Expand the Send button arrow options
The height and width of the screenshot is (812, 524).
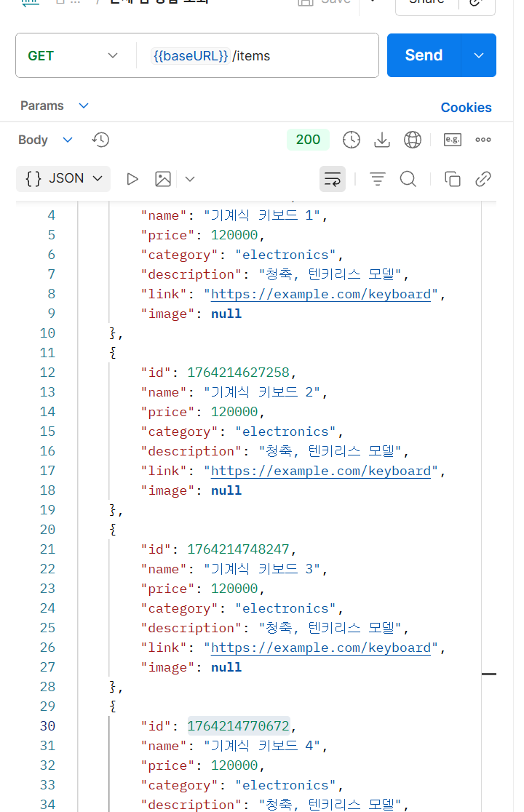[x=479, y=55]
